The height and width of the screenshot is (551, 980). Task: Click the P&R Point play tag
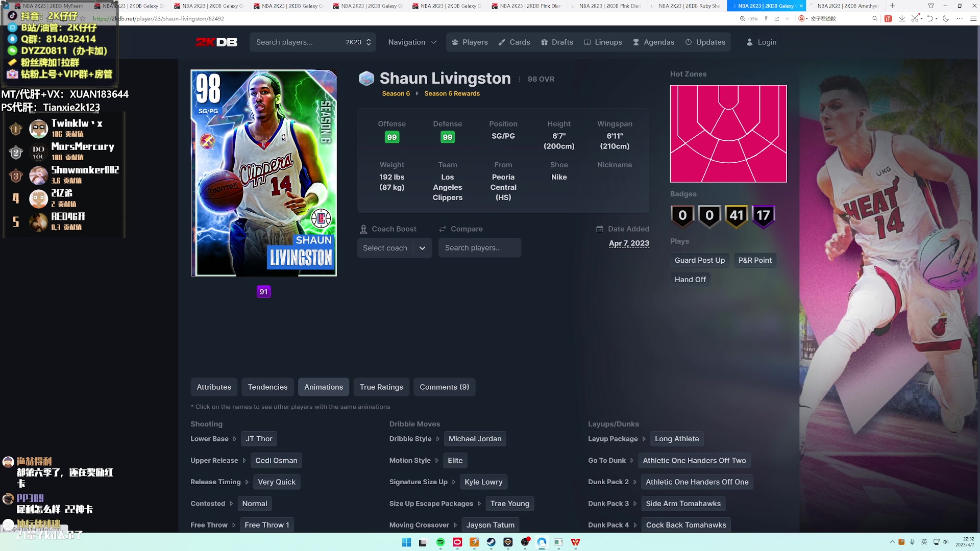tap(755, 260)
